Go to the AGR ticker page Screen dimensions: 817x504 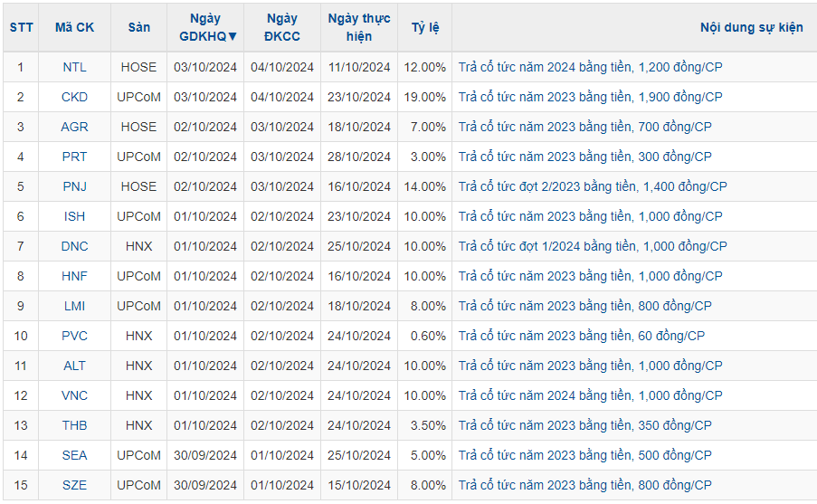(x=75, y=127)
